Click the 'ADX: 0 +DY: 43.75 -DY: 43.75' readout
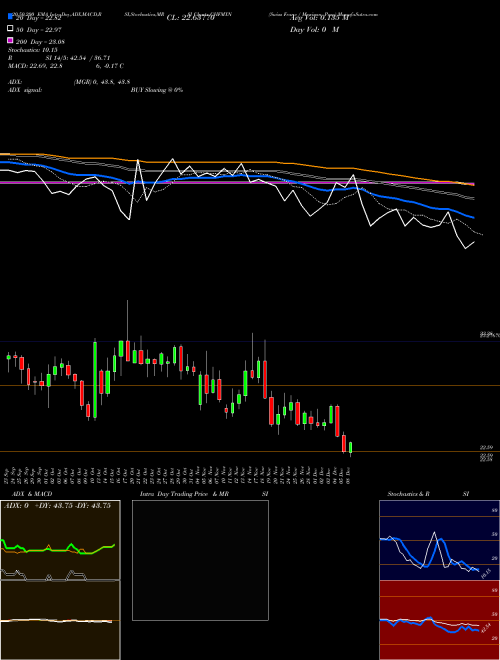 [57, 506]
